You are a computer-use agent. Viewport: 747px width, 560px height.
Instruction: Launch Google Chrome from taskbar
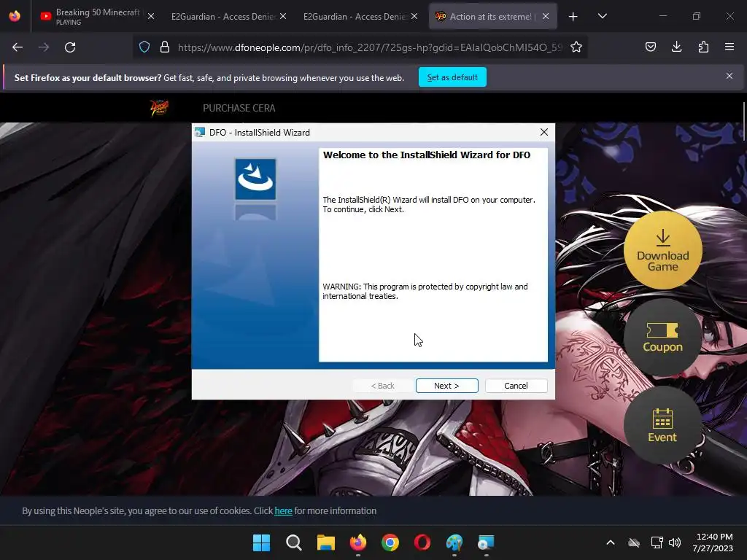point(390,542)
